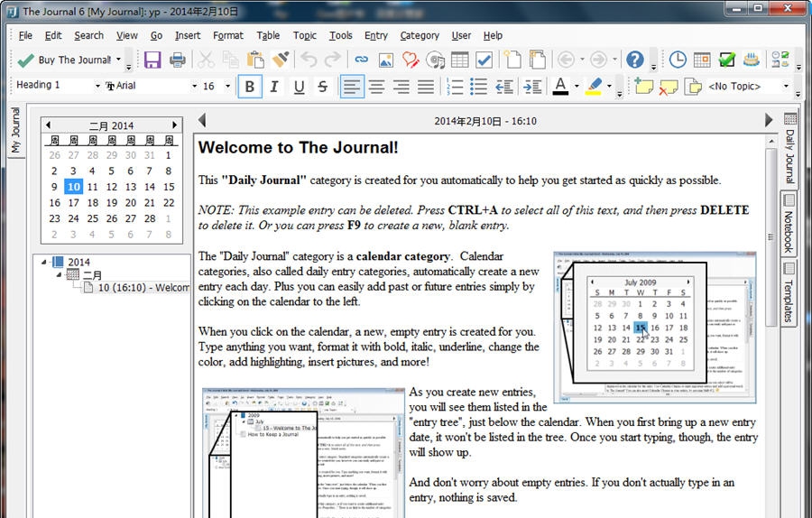Toggle Bold formatting
This screenshot has width=812, height=518.
(250, 87)
